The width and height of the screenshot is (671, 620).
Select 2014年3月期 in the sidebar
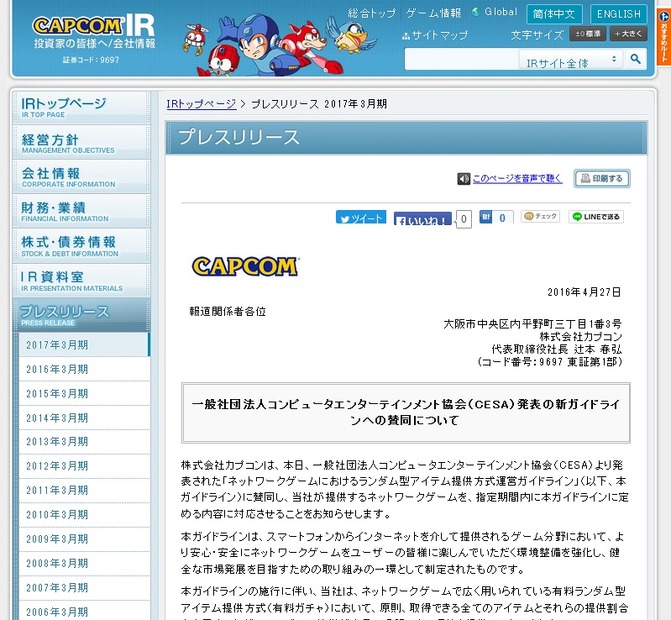coord(84,418)
